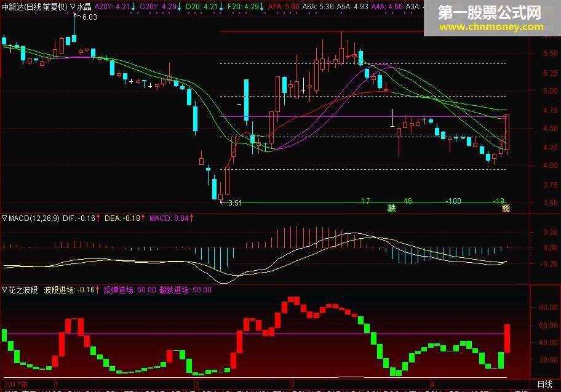
Task: Select the A4A: 4.66 indicator value
Action: (387, 6)
